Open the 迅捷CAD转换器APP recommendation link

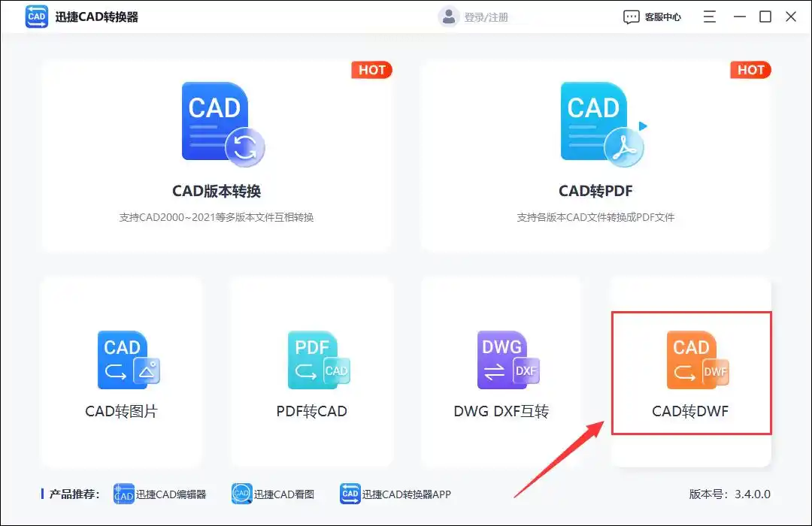(407, 494)
